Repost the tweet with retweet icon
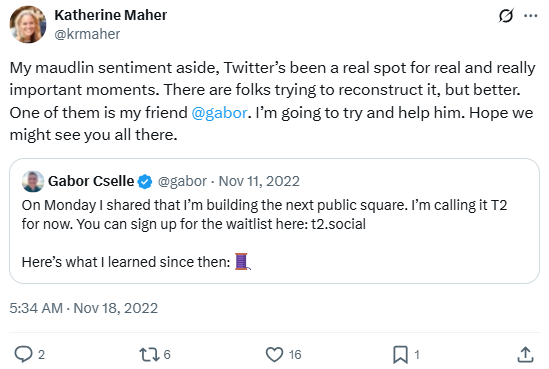This screenshot has height=369, width=549. [x=149, y=354]
